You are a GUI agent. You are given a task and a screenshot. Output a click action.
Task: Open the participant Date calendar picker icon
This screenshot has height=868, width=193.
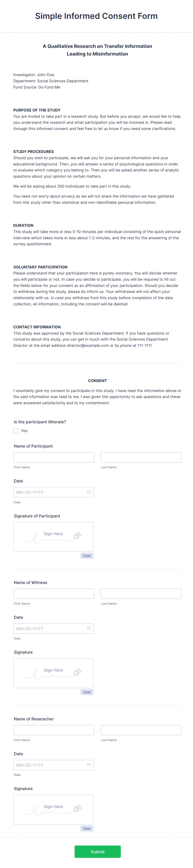89,492
